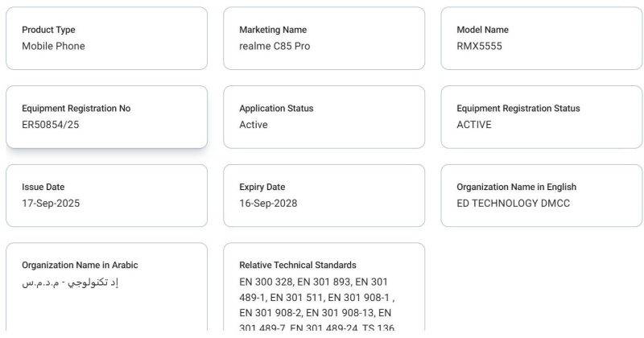Viewport: 644px width, 338px height.
Task: Select expiry date 16-Sep-2028
Action: point(268,204)
